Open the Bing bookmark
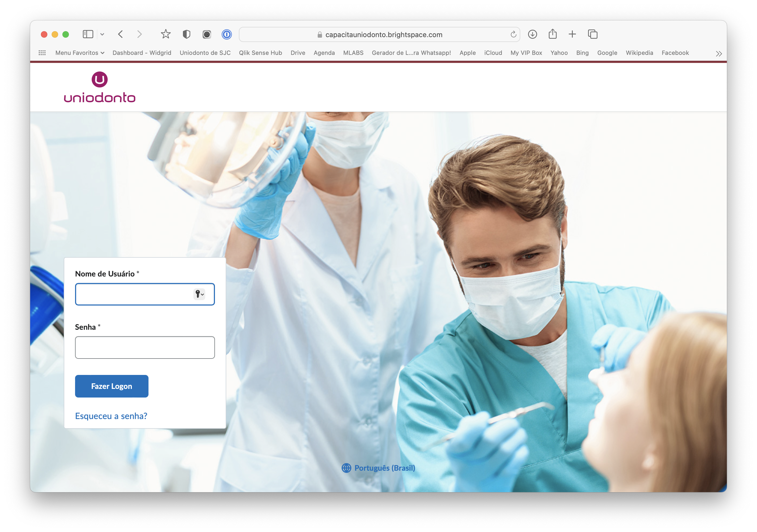This screenshot has width=757, height=532. point(582,53)
